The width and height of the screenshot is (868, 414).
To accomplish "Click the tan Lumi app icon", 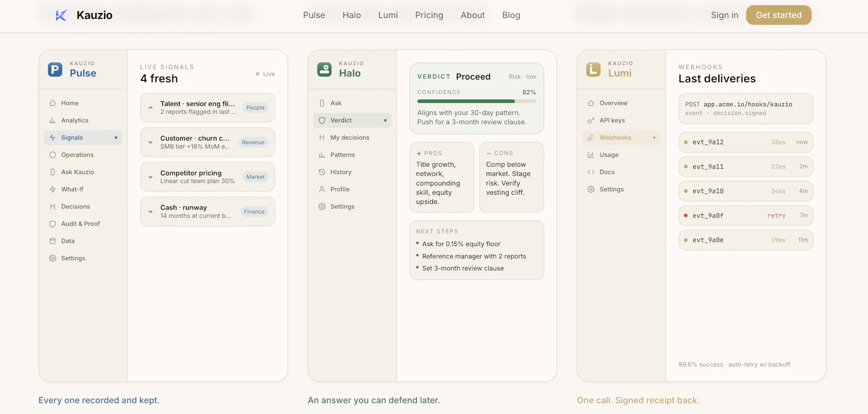I will (593, 69).
